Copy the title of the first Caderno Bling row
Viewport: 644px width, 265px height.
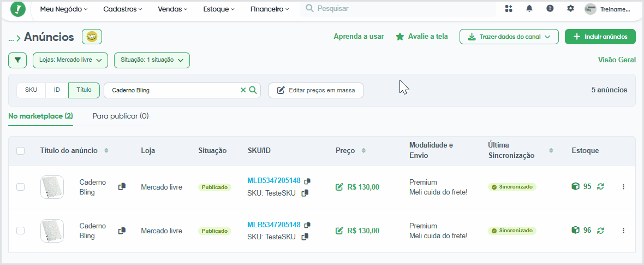tap(122, 186)
